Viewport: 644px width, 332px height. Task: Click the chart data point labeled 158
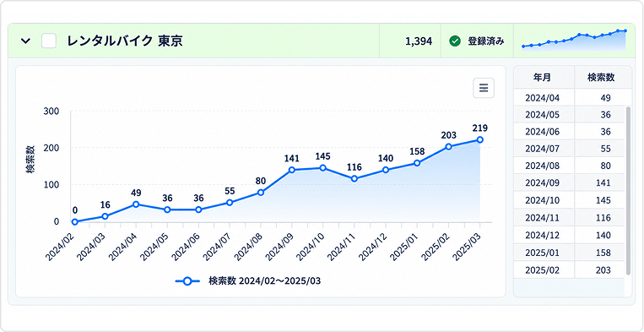(x=417, y=163)
